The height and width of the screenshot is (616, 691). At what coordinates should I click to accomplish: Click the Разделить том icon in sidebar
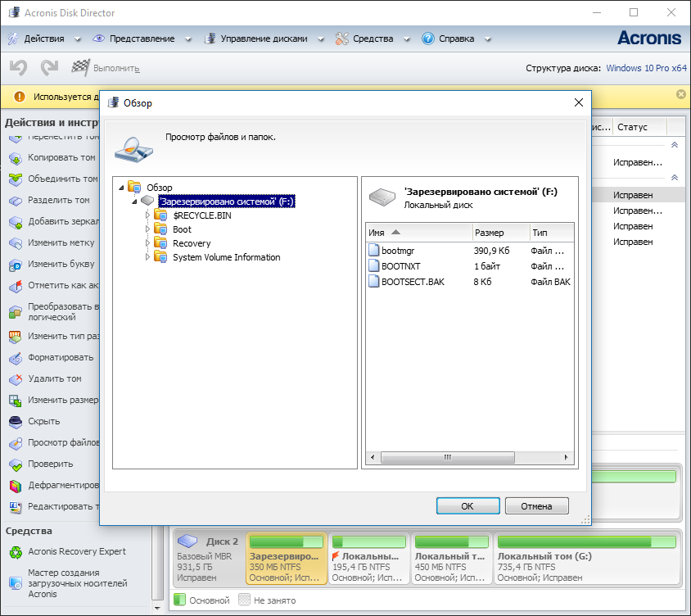point(16,201)
